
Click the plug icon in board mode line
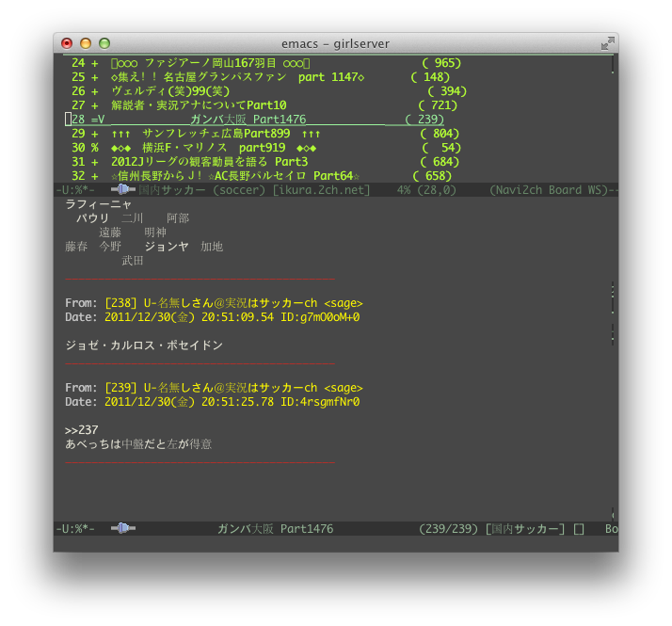coord(123,189)
